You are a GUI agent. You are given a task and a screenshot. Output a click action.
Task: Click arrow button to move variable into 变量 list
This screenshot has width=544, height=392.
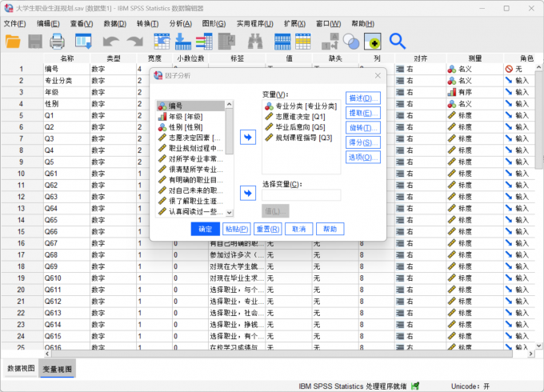pos(248,138)
